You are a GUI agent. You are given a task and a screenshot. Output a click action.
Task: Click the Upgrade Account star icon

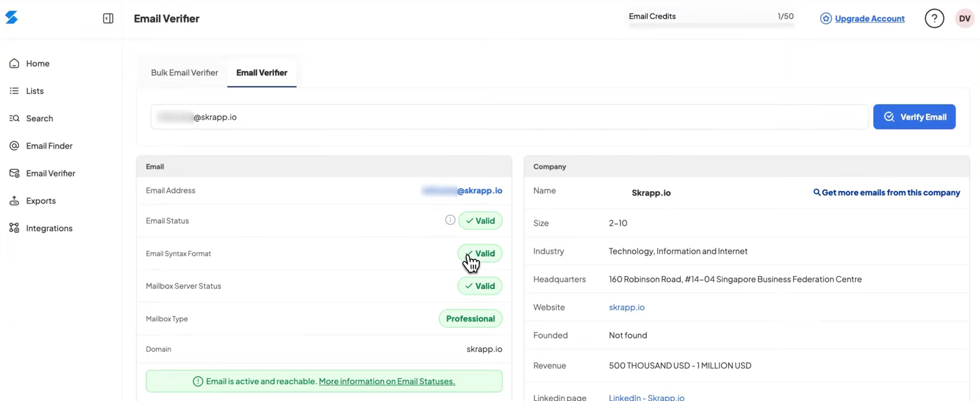coord(826,19)
